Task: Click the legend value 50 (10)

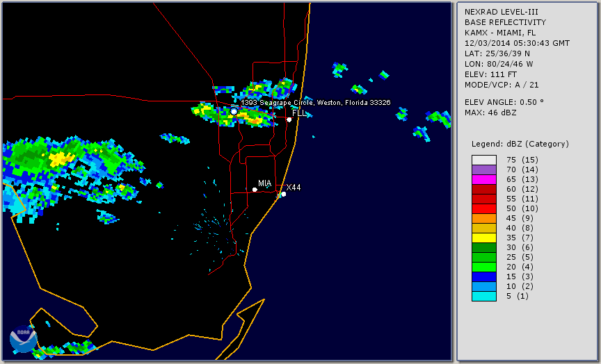Action: coord(522,208)
